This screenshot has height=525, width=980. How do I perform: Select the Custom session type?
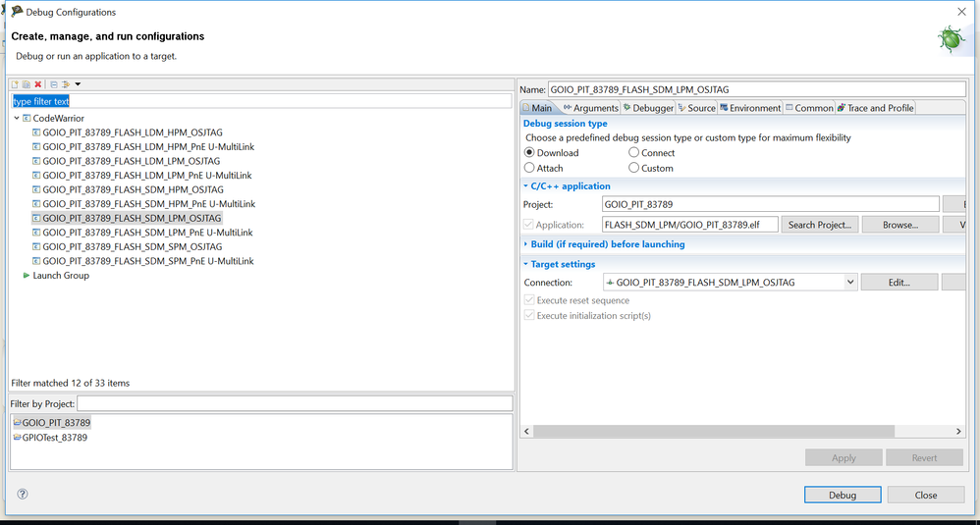[633, 168]
